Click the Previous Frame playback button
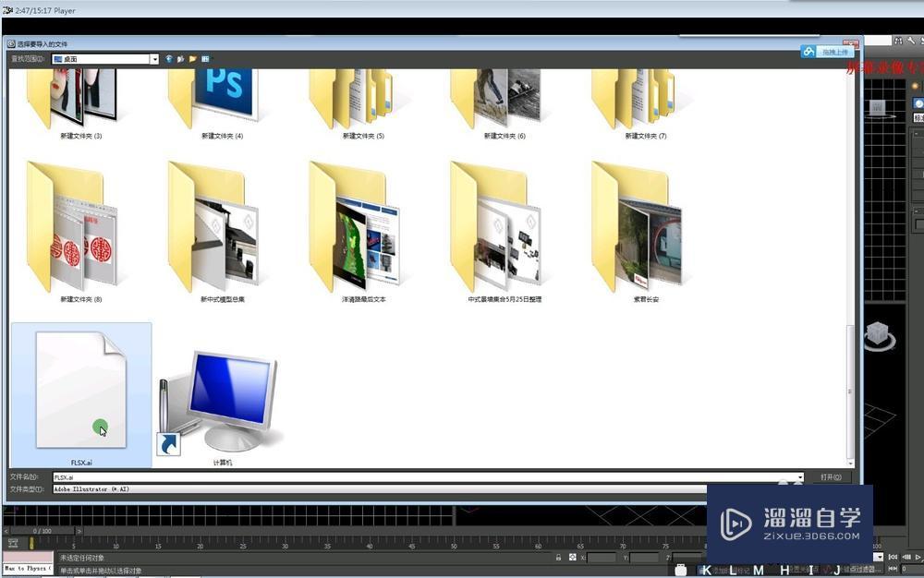 (x=906, y=557)
